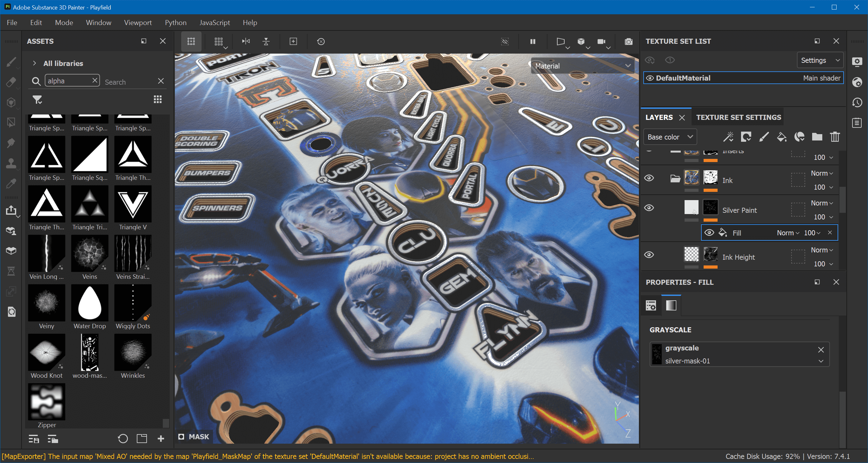Screen dimensions: 868x463
Task: Add new asset with plus button
Action: [161, 438]
